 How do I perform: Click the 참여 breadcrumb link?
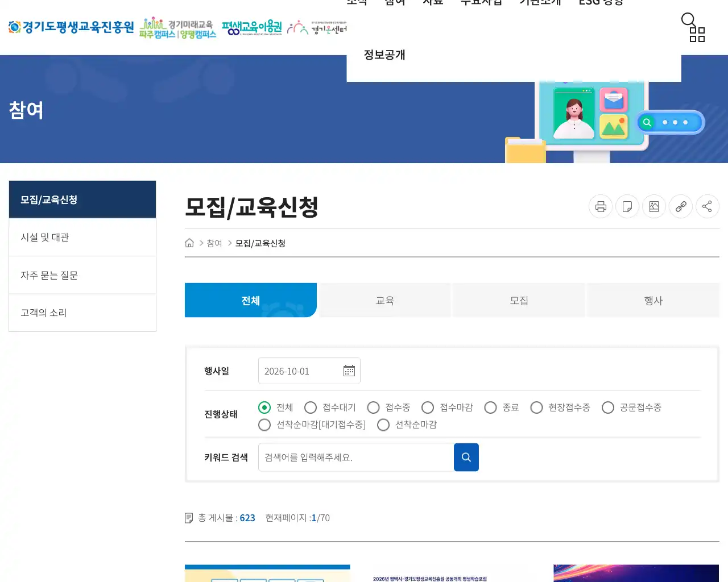[214, 243]
